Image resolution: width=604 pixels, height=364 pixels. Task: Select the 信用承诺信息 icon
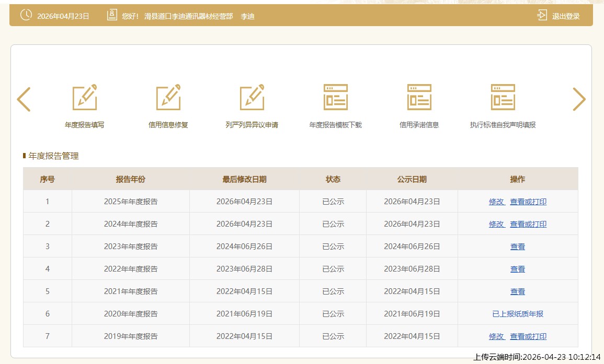tap(419, 98)
